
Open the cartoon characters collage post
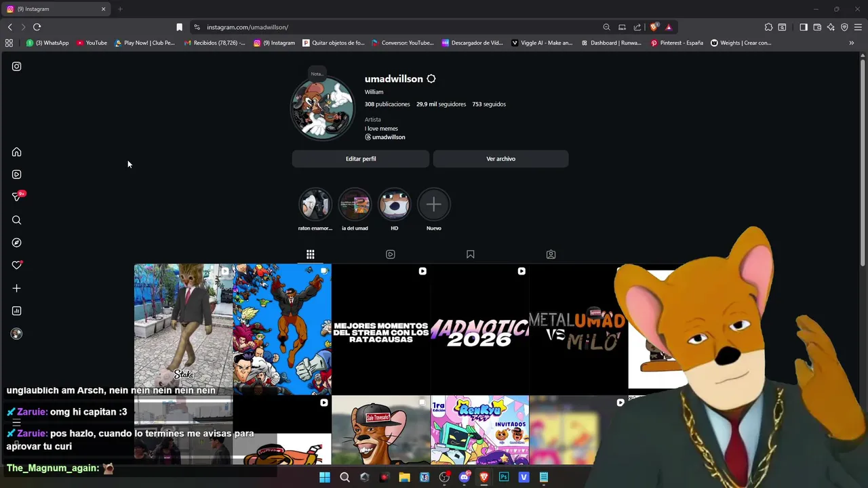click(x=282, y=329)
